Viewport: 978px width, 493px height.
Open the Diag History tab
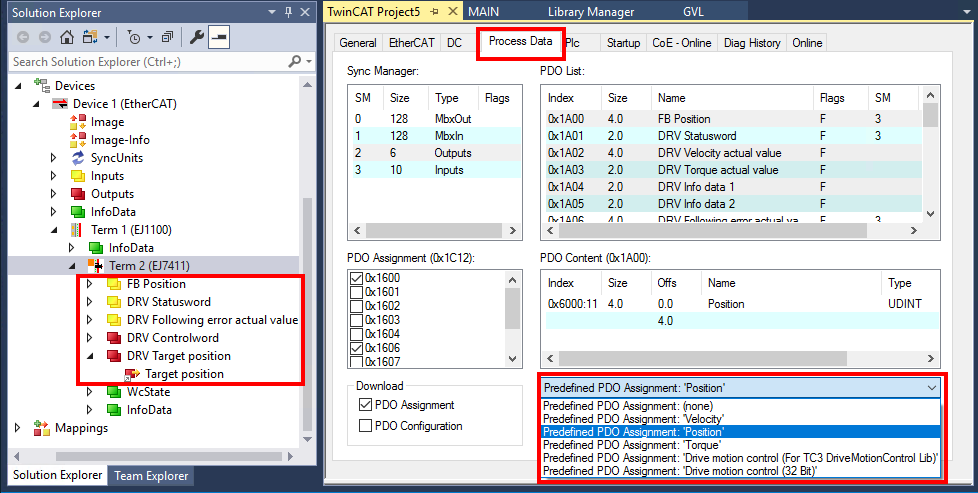(x=752, y=43)
